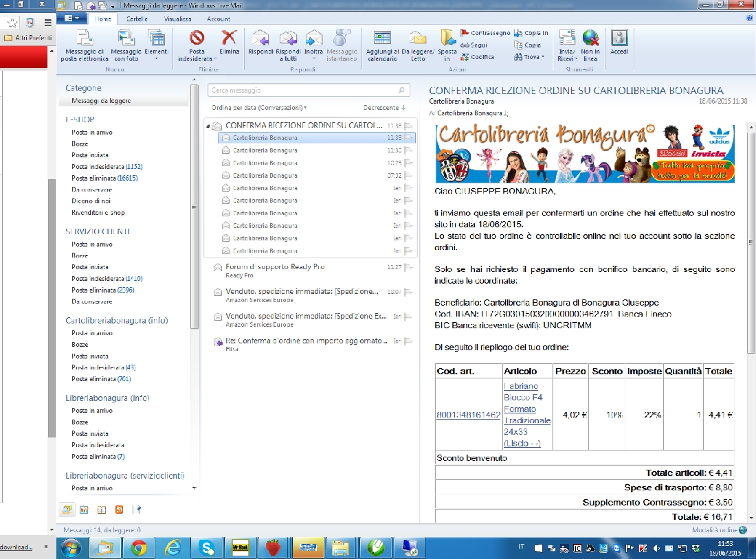The image size is (756, 559).
Task: Select Messaggi da leggere view
Action: 124,101
